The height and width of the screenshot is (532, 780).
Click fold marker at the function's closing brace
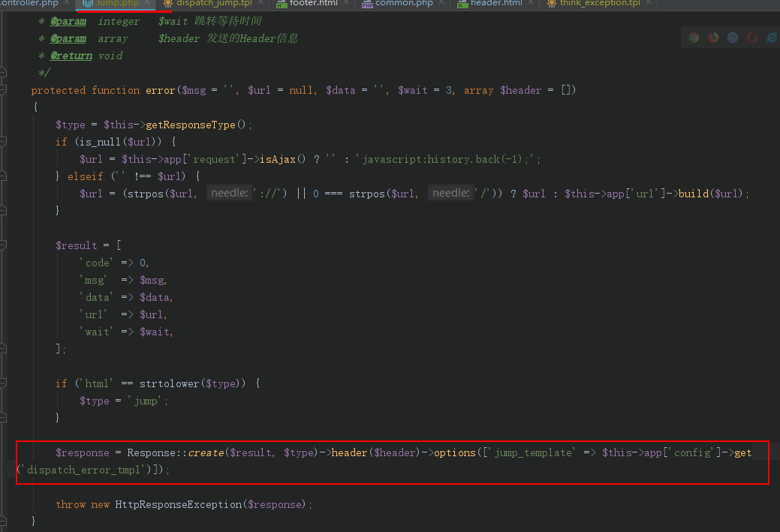pyautogui.click(x=3, y=521)
